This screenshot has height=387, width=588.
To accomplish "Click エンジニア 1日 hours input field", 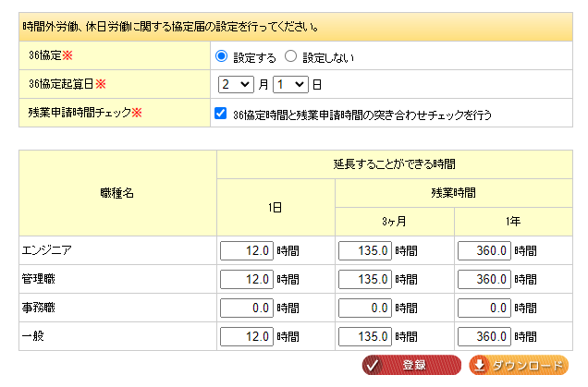I will pyautogui.click(x=247, y=249).
